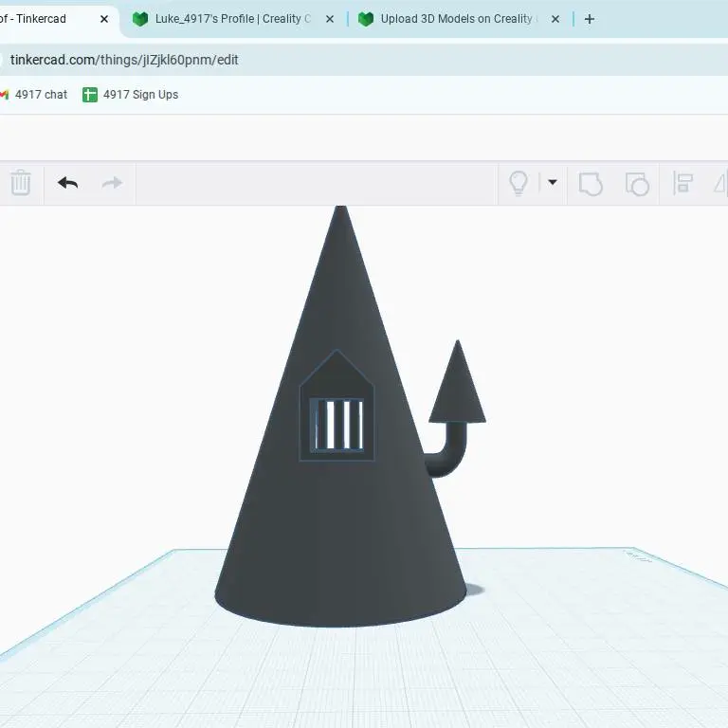Undo the last action

(x=67, y=183)
